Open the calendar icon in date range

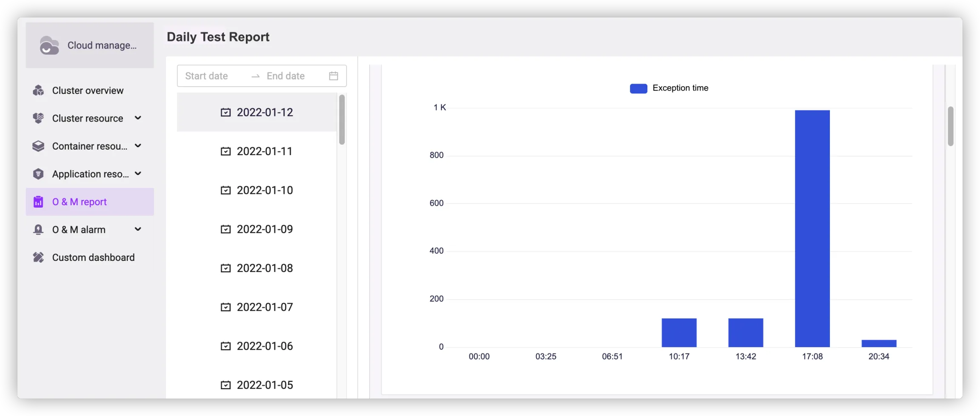(x=333, y=76)
